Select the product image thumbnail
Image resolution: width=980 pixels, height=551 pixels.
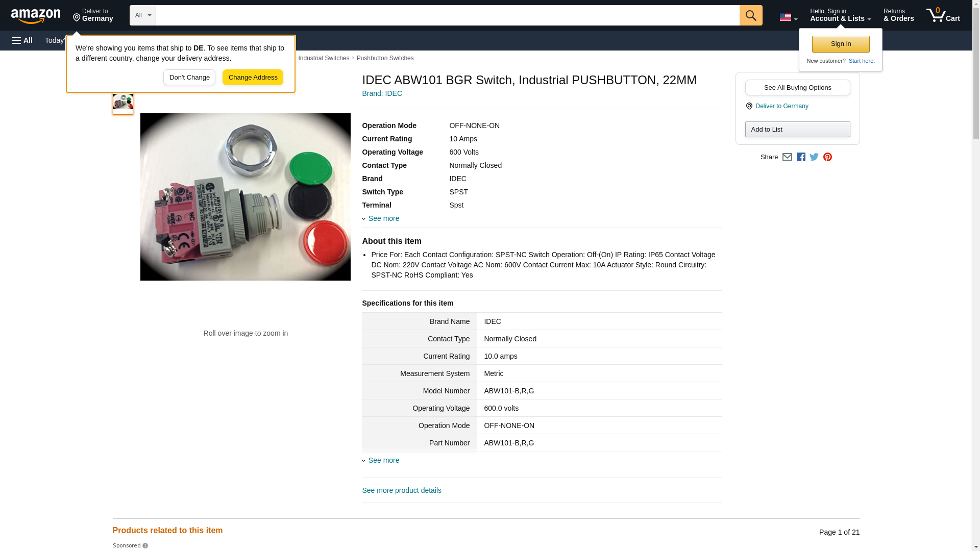[x=122, y=103]
